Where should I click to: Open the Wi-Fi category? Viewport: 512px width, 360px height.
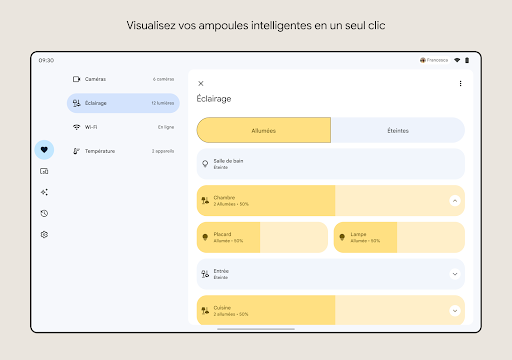123,127
